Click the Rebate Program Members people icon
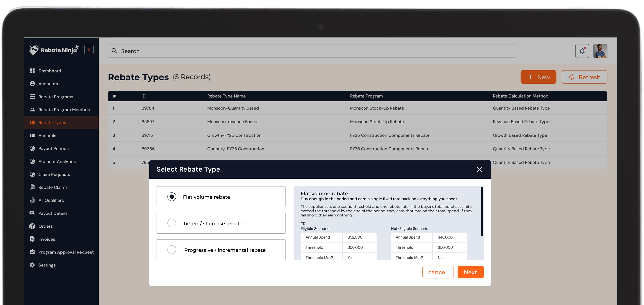 pyautogui.click(x=32, y=110)
